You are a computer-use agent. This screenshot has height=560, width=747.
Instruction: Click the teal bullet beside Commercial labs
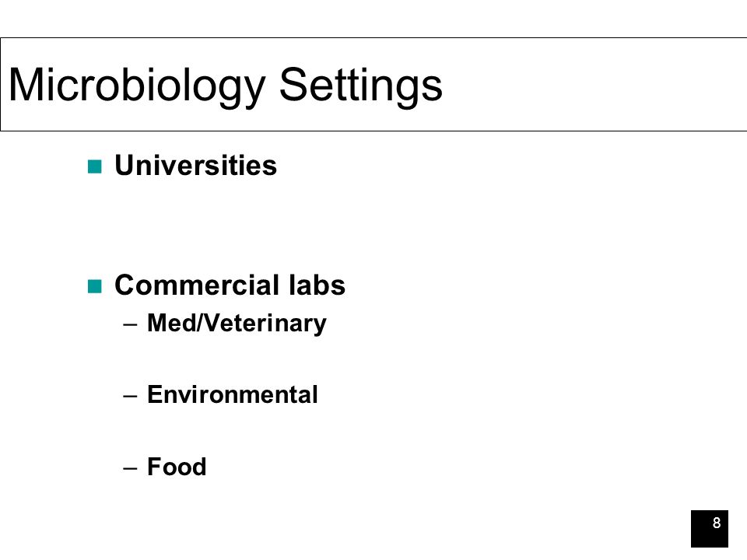(x=95, y=286)
